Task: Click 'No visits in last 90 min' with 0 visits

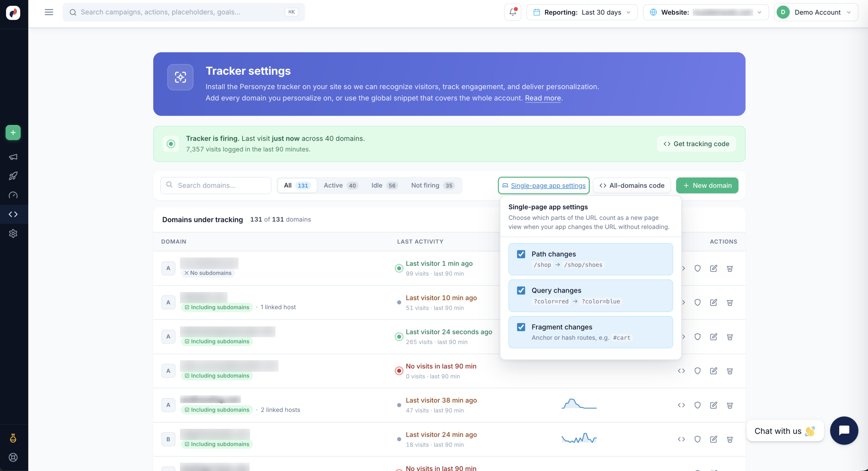Action: [x=441, y=366]
